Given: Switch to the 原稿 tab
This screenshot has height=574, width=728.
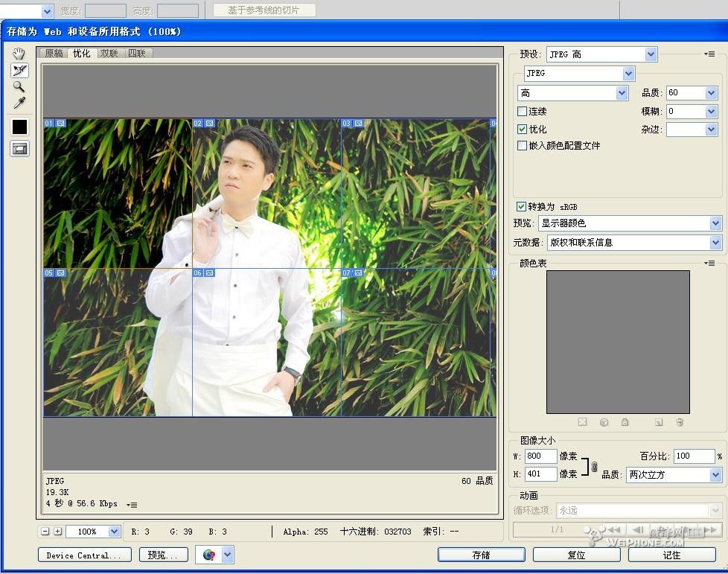Looking at the screenshot, I should pyautogui.click(x=54, y=54).
